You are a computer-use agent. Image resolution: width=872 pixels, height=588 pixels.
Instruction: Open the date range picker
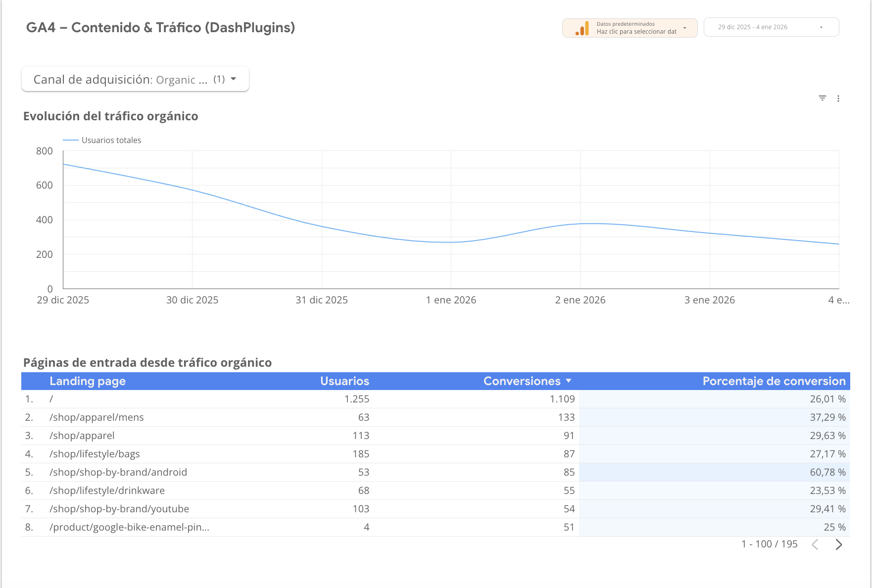[x=771, y=27]
